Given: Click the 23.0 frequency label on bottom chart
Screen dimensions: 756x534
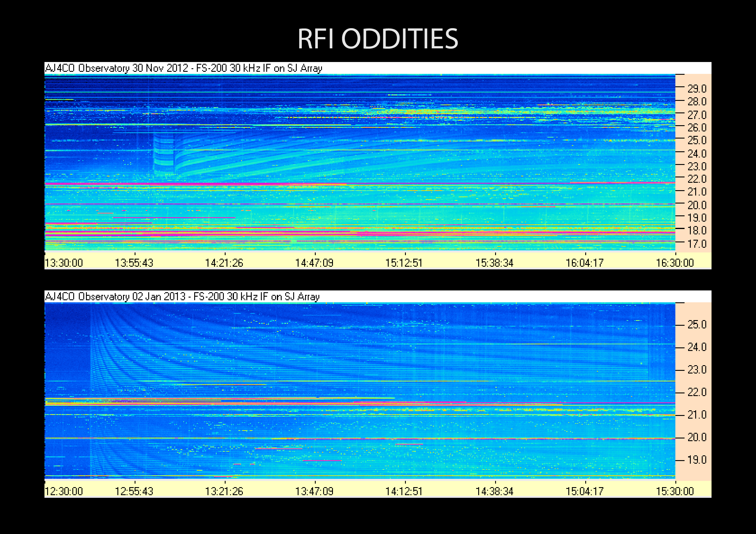Looking at the screenshot, I should pos(697,370).
